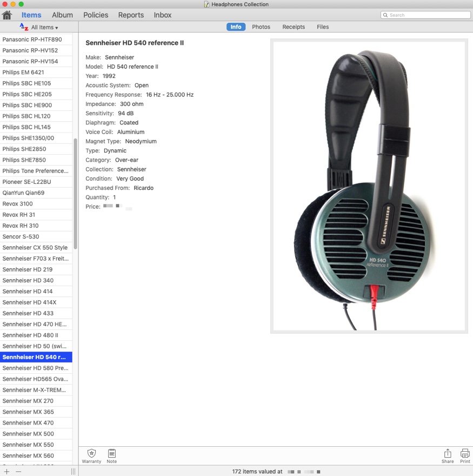
Task: Select Revox 3100 in list
Action: (36, 204)
